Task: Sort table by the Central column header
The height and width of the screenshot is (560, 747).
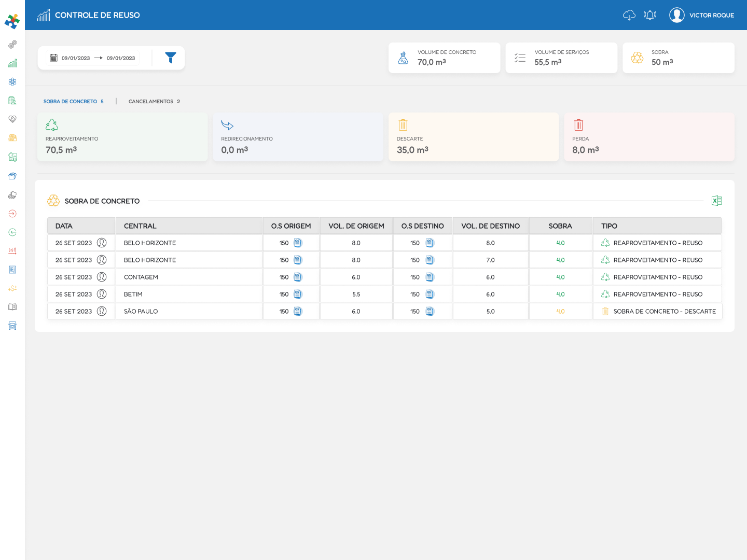Action: click(140, 226)
